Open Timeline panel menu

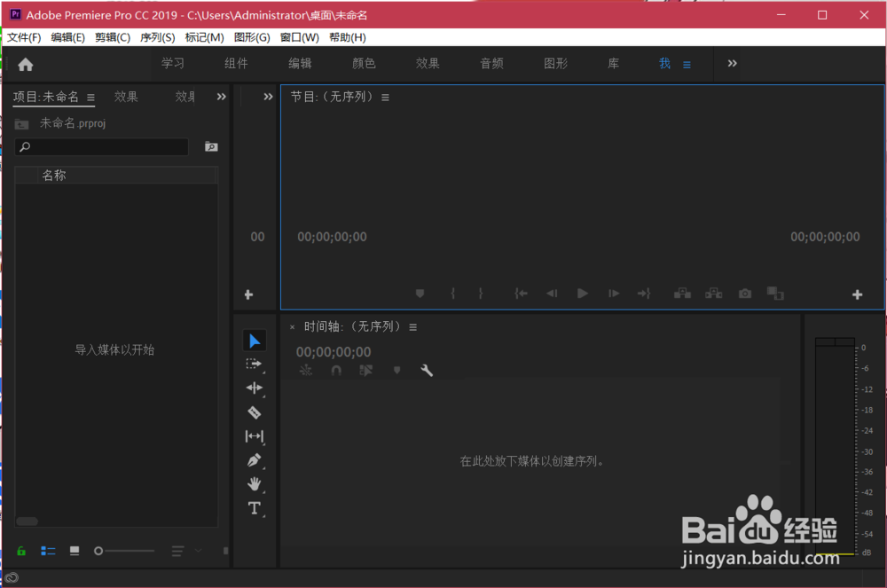coord(413,327)
